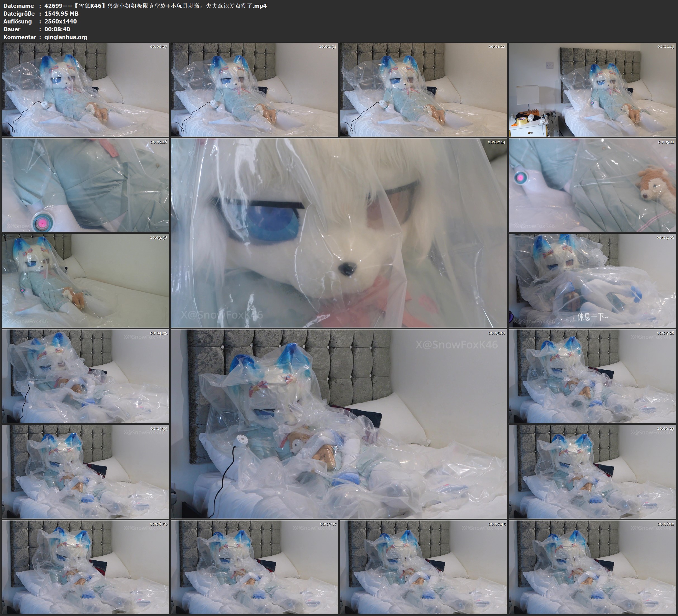Viewport: 678px width, 616px height.
Task: Select the 00:04:06 frame with Chinese subtitle
Action: tap(592, 281)
